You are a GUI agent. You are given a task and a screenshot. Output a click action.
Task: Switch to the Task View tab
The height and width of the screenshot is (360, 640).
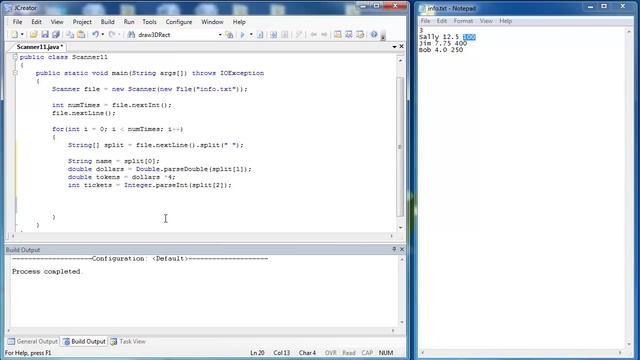[x=128, y=341]
